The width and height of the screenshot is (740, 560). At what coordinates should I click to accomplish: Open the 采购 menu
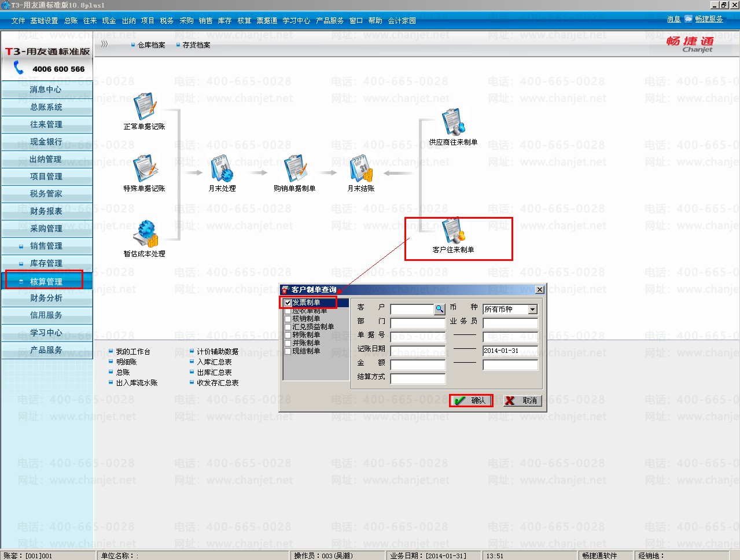[186, 21]
